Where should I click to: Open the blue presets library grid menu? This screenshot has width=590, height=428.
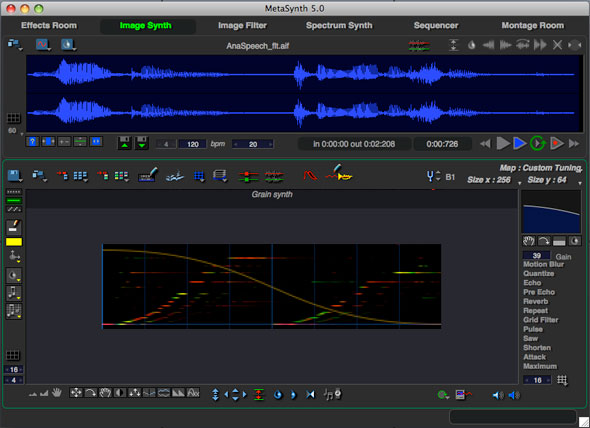point(81,176)
